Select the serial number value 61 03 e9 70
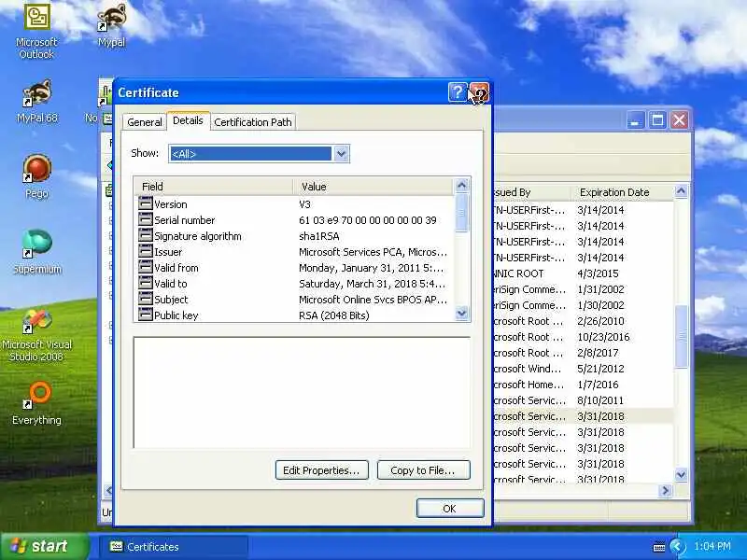747x560 pixels. [x=368, y=220]
